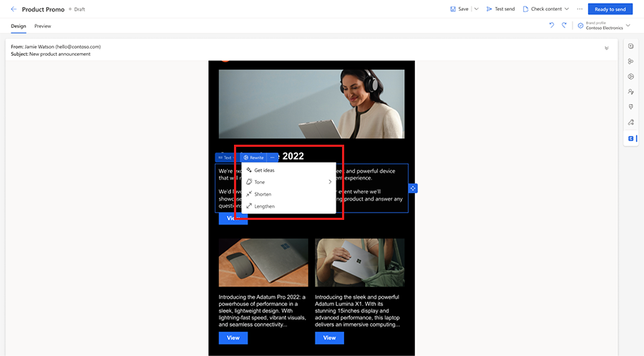The width and height of the screenshot is (644, 356).
Task: Click View button under Adatum Lumina X1
Action: pos(329,338)
